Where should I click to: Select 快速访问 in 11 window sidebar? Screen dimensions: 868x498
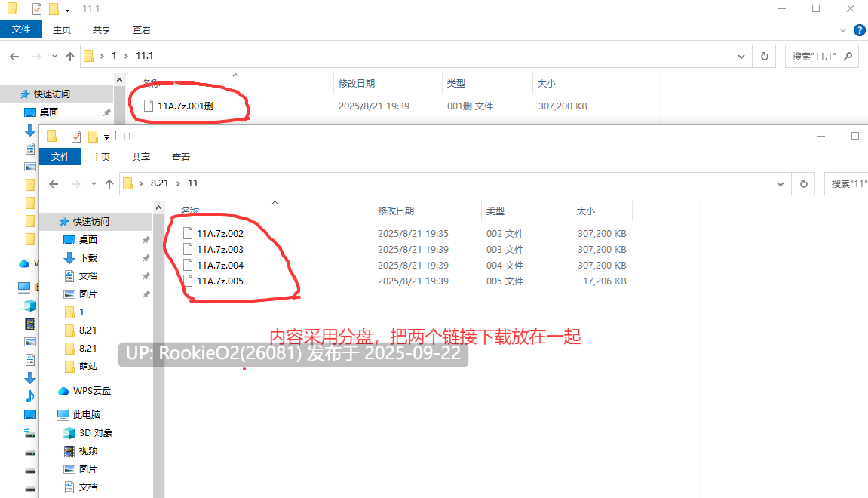90,221
